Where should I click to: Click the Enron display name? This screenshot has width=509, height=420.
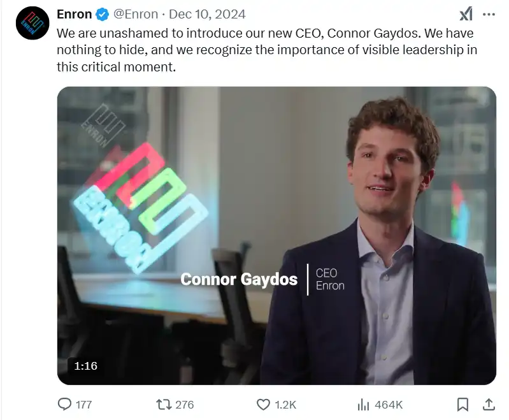pyautogui.click(x=74, y=15)
